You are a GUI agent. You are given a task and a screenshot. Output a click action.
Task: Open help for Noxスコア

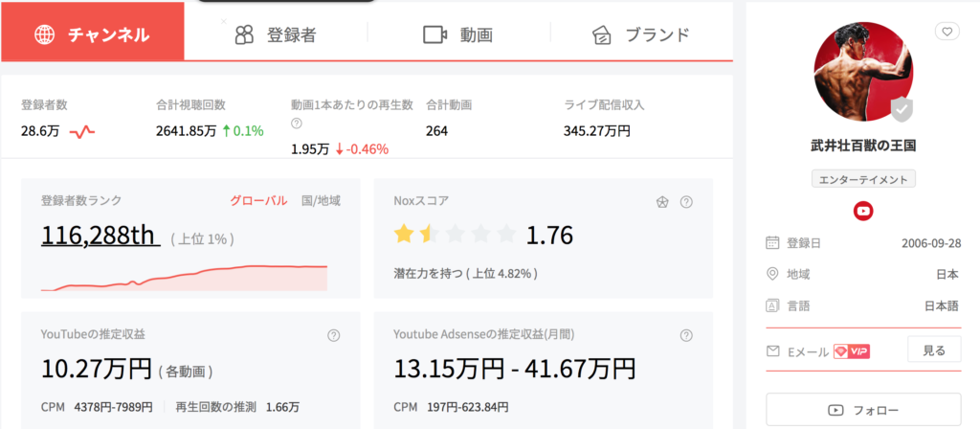pyautogui.click(x=686, y=201)
